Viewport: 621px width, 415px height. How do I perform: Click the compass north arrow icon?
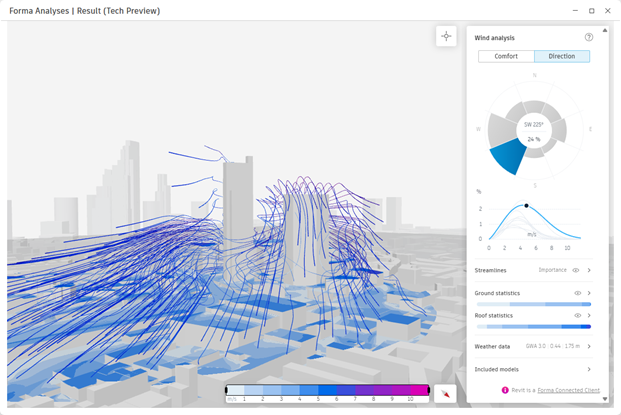[x=446, y=393]
